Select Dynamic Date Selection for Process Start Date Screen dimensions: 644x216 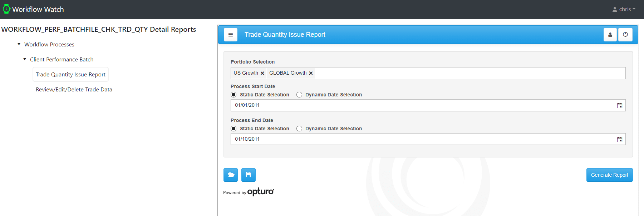[299, 95]
